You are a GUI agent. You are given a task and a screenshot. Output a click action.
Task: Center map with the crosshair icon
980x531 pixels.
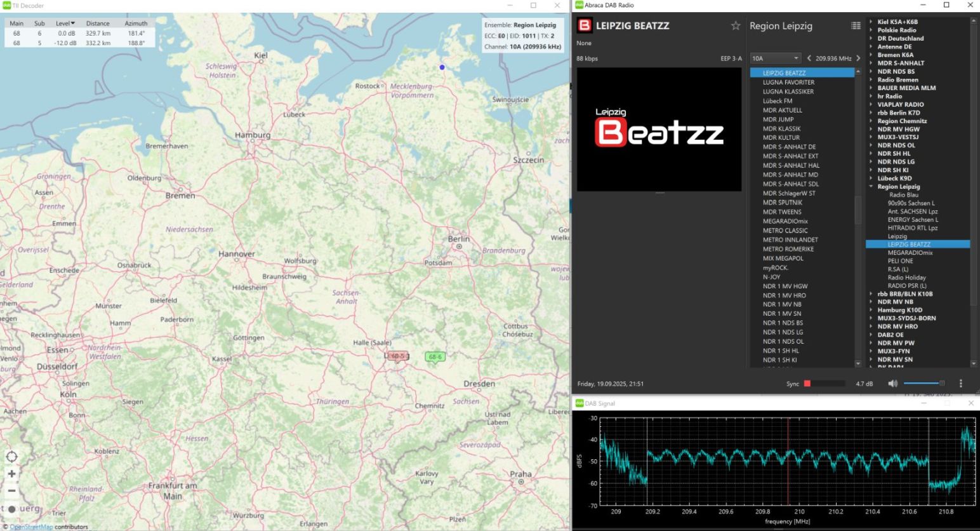[x=11, y=457]
